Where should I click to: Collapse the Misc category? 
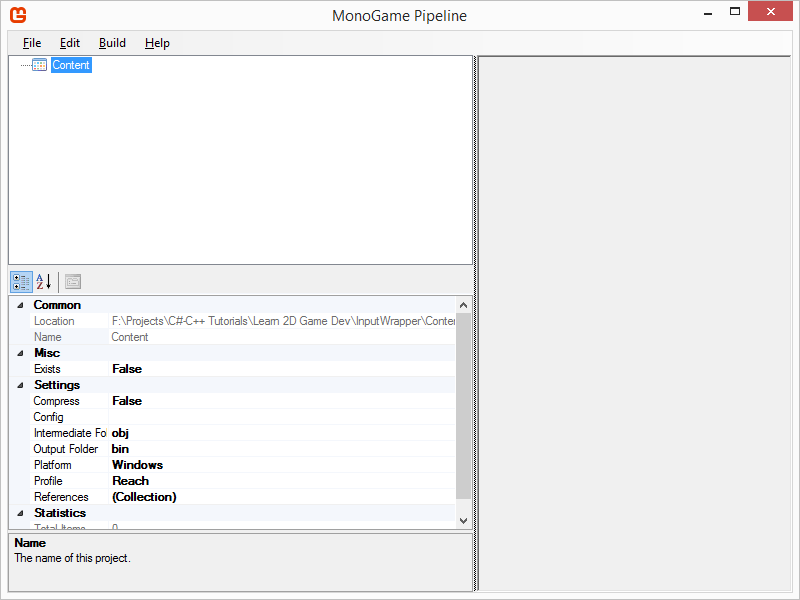[x=20, y=353]
